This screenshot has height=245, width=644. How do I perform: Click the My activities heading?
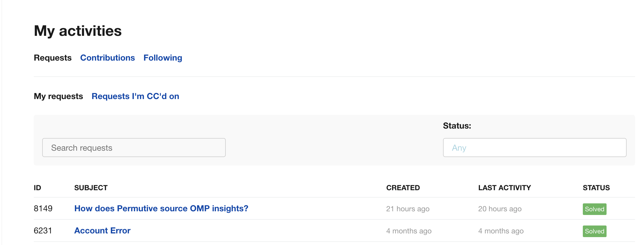tap(78, 31)
